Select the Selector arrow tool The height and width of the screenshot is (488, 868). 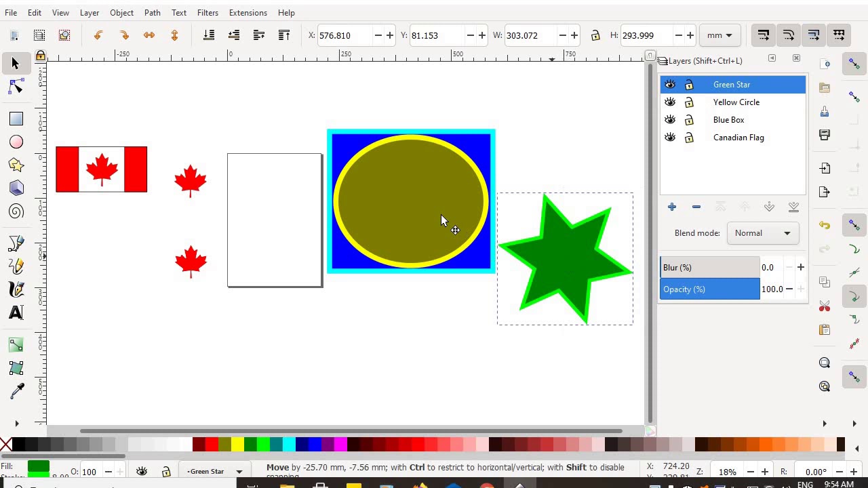[16, 63]
